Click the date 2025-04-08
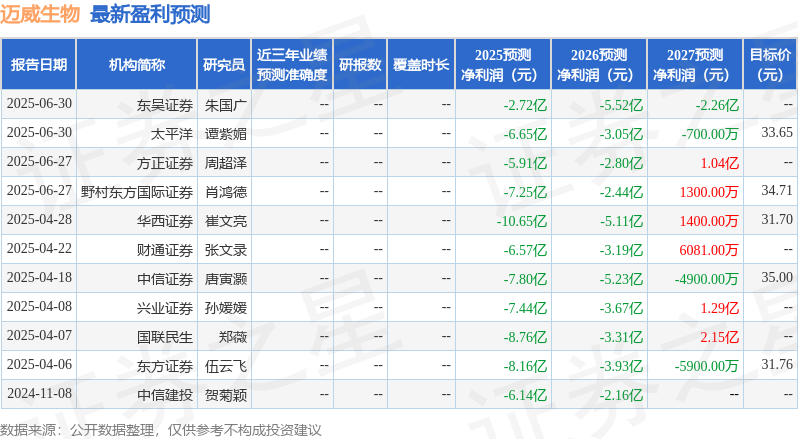Image resolution: width=798 pixels, height=439 pixels. click(x=39, y=307)
